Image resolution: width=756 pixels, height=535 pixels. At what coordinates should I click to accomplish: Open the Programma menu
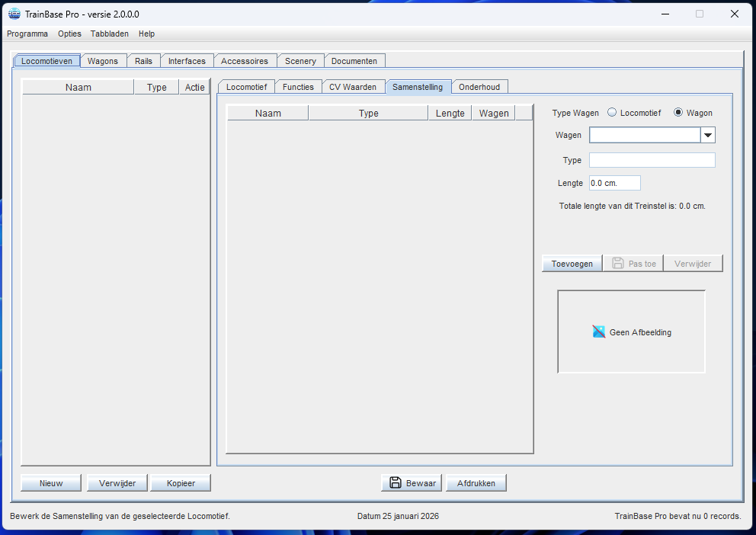27,34
